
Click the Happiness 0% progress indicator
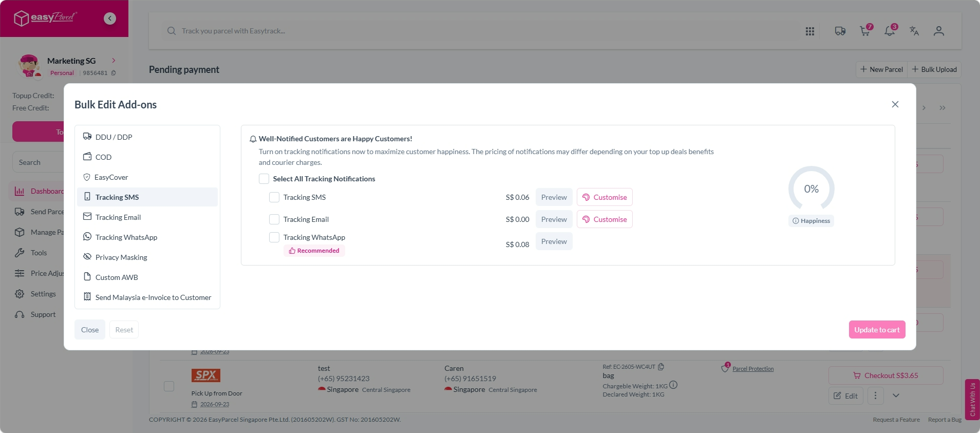tap(811, 189)
